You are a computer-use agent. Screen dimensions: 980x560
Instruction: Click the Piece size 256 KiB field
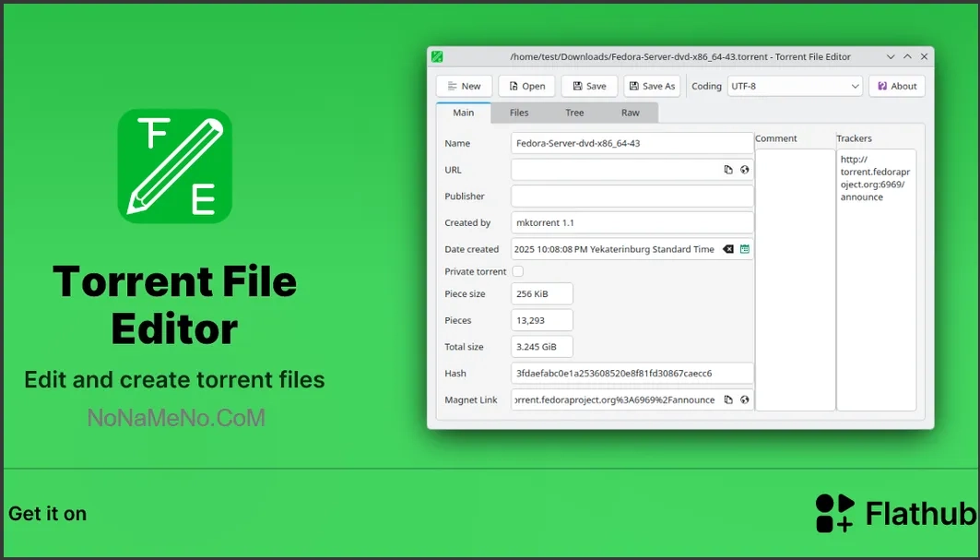542,293
